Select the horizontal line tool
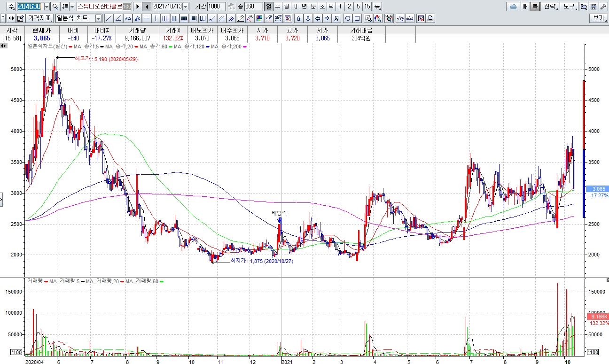 (x=147, y=18)
